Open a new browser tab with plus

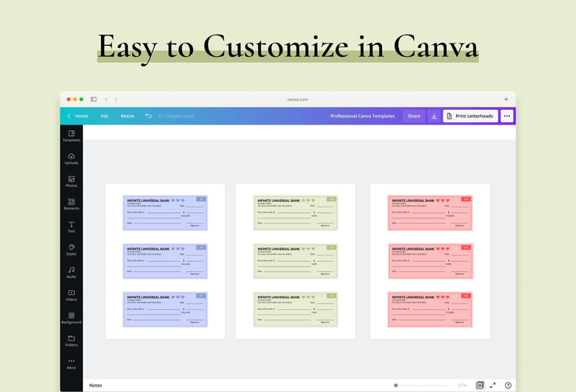[506, 99]
